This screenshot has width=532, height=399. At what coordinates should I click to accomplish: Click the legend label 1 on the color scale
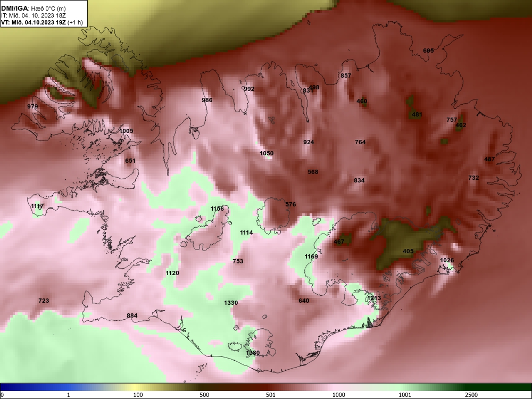69,395
